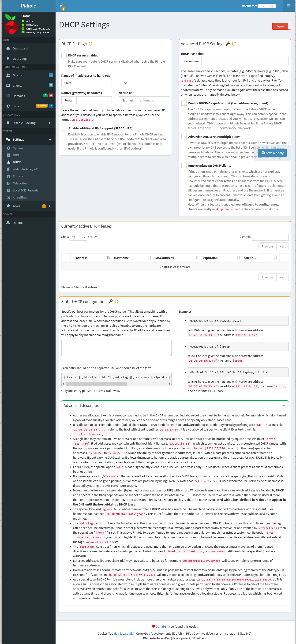The image size is (296, 644).
Task: Open Domains via list icon
Action: [x=8, y=96]
